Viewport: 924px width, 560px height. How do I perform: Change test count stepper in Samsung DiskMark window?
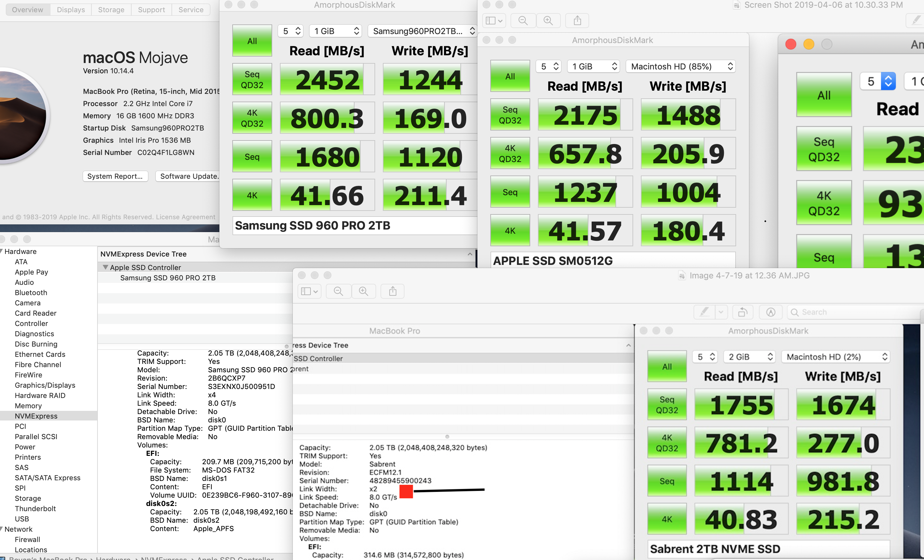tap(298, 31)
